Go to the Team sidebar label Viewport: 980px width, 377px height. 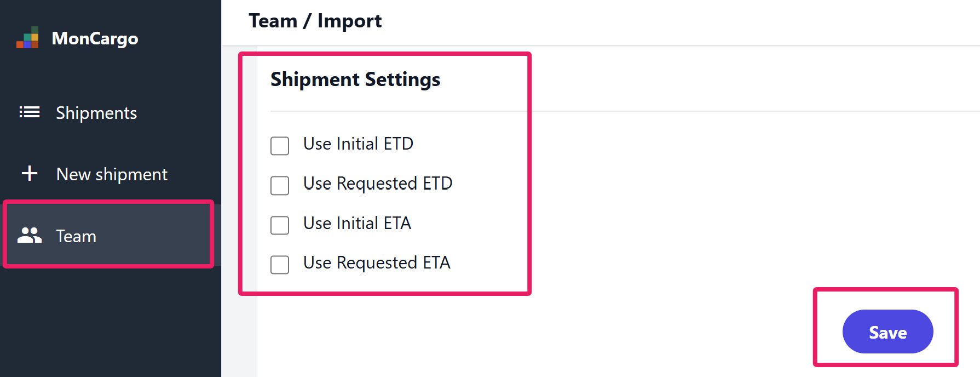[x=76, y=236]
